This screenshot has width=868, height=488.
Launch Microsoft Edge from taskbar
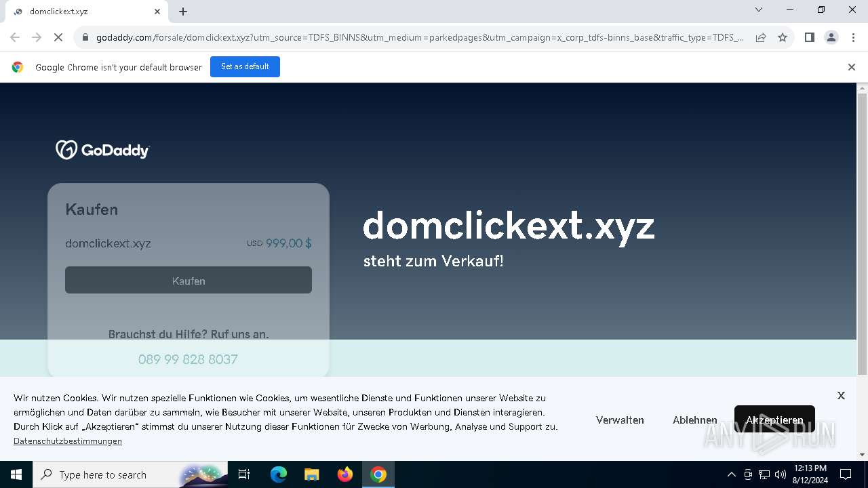pos(279,474)
